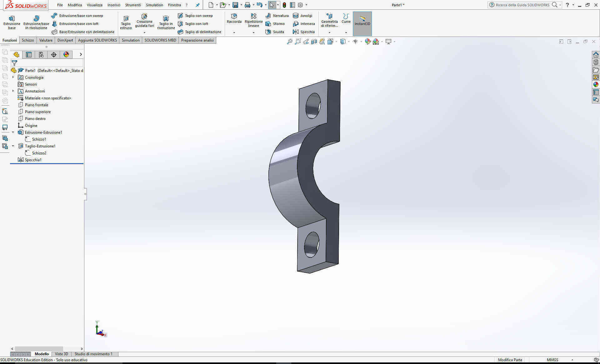Screen dimensions: 600x364
Task: Select the Svuota shell tool
Action: click(x=275, y=32)
